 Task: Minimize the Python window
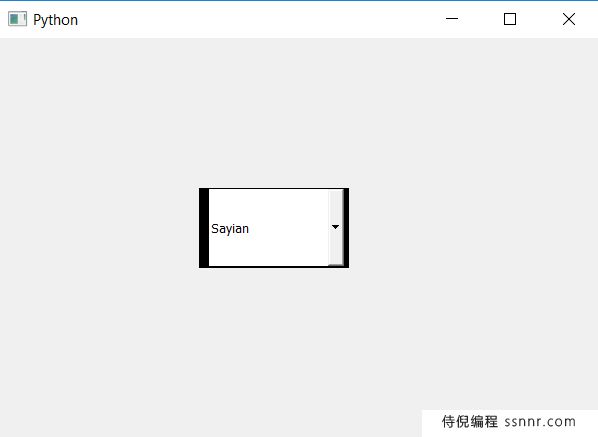[x=452, y=19]
